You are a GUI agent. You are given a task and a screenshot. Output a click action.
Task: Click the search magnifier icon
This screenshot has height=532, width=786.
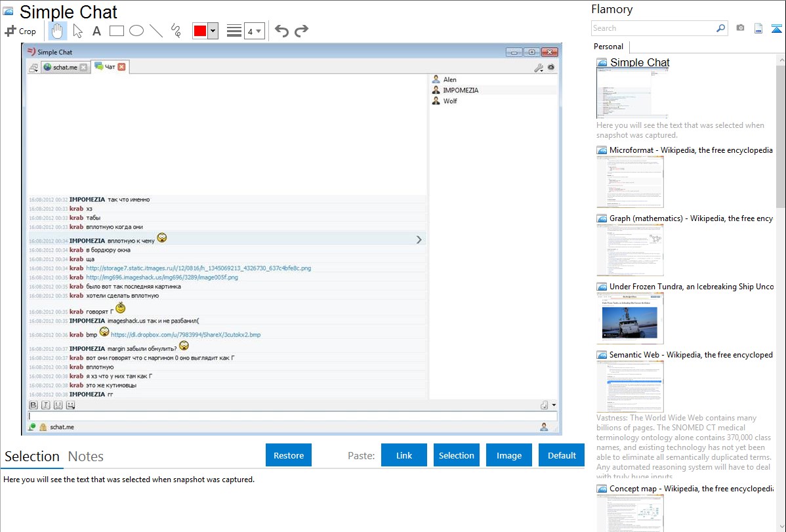point(721,28)
